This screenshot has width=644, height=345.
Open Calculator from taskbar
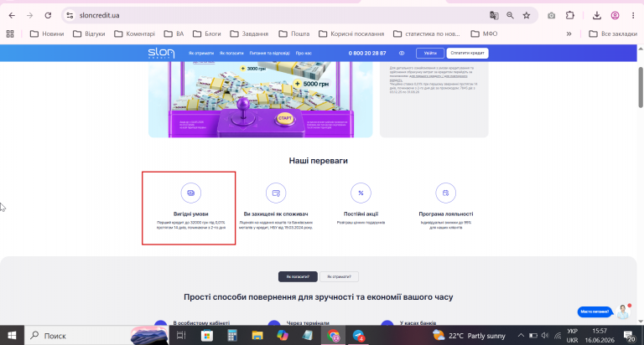click(x=232, y=336)
